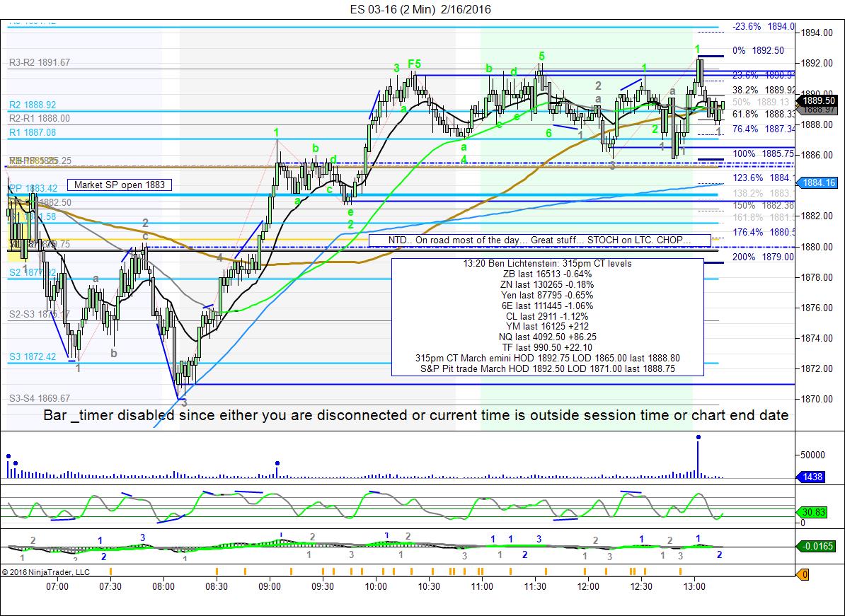Click the Yen last 87795 -0.65% line
The height and width of the screenshot is (616, 845).
pyautogui.click(x=548, y=295)
